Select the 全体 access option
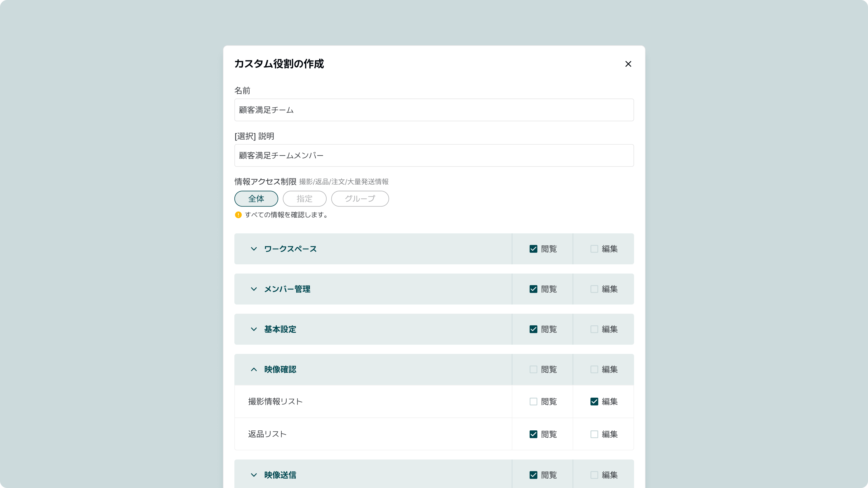This screenshot has height=488, width=868. [256, 199]
